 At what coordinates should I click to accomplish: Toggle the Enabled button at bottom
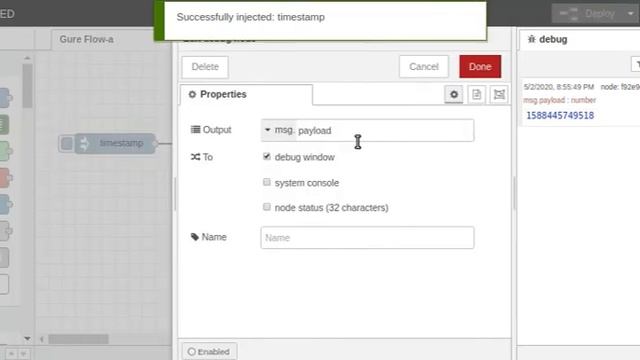click(x=209, y=351)
